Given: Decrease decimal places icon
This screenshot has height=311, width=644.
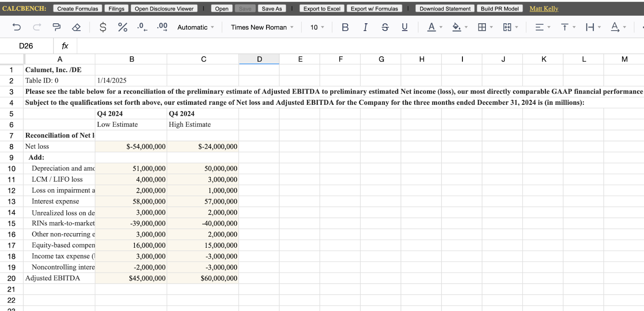Looking at the screenshot, I should 142,27.
